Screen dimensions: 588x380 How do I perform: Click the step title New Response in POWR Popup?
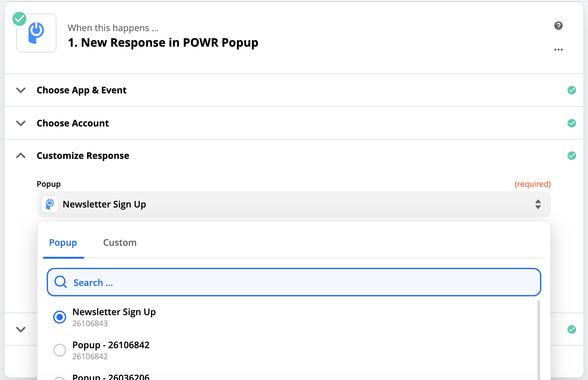(163, 42)
